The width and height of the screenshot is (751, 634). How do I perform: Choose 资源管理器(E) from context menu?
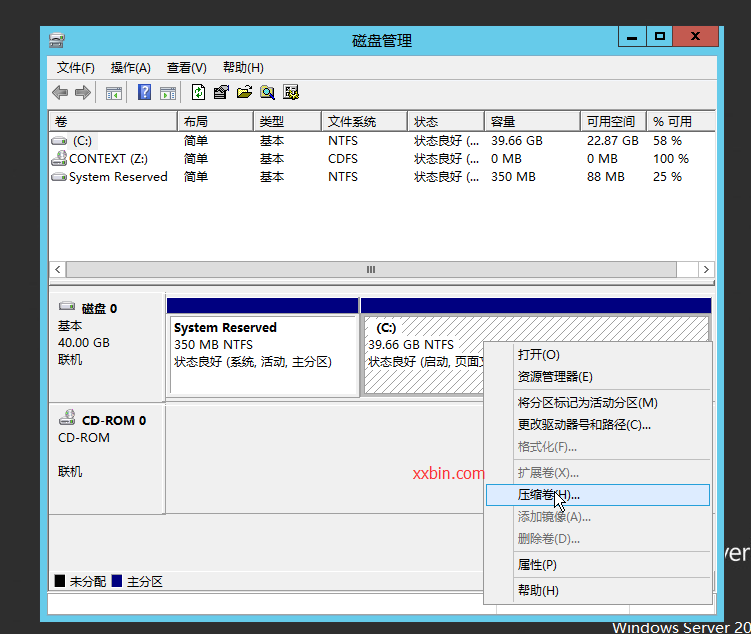tap(598, 377)
